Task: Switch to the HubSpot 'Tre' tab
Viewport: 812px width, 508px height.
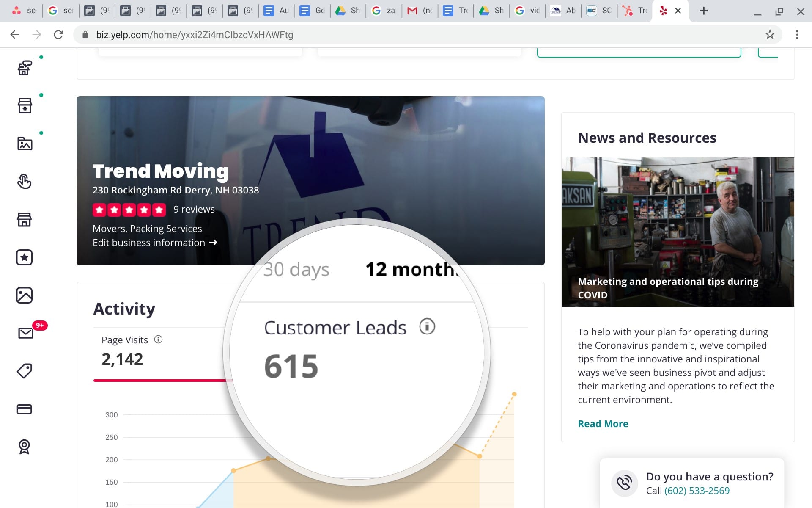Action: 635,11
